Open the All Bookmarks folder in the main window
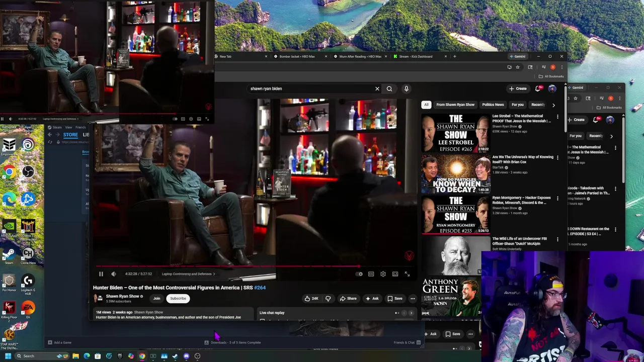644x362 pixels. coord(551,76)
